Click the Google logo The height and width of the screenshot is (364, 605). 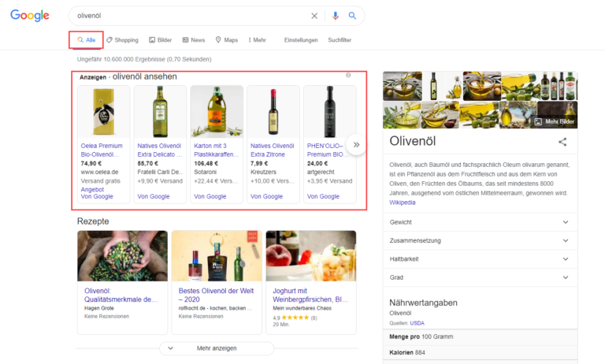coord(30,16)
